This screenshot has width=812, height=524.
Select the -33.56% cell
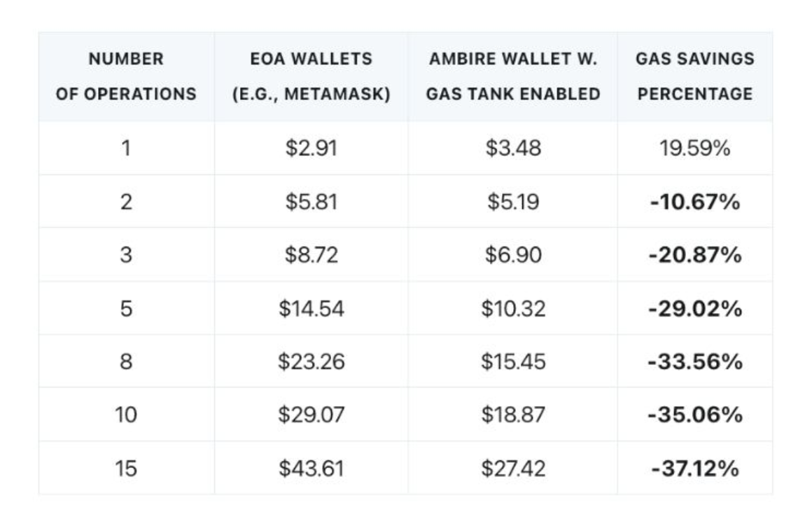(x=695, y=361)
